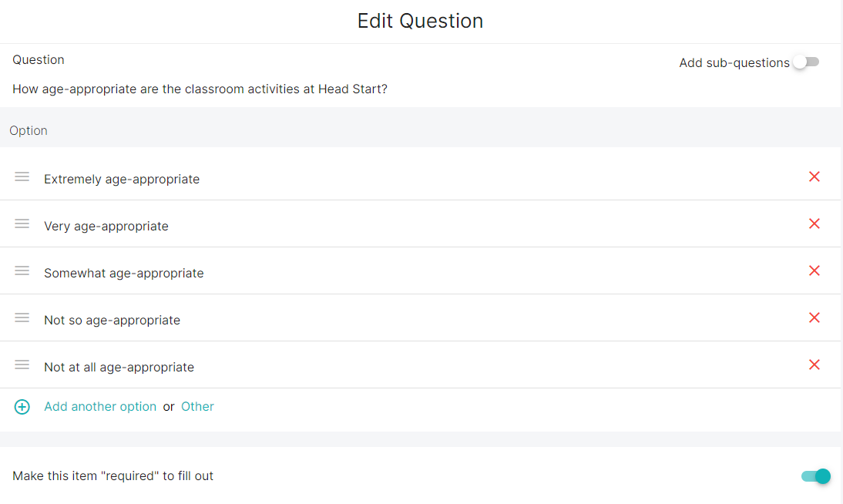Delete the 'Not at all age-appropriate' option
Image resolution: width=843 pixels, height=504 pixels.
(x=814, y=365)
